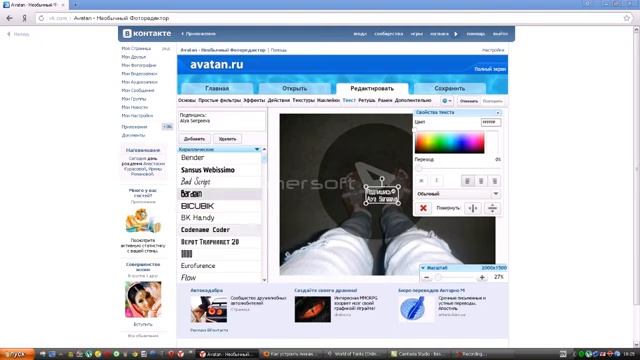Select the 'Рамки' menu
The image size is (640, 360).
[x=385, y=100]
